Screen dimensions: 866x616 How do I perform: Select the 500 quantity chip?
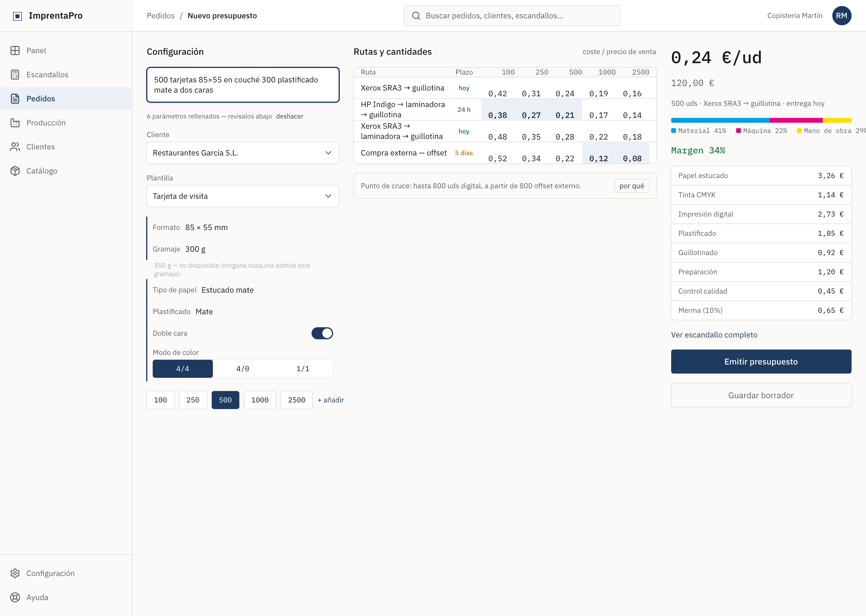[225, 400]
